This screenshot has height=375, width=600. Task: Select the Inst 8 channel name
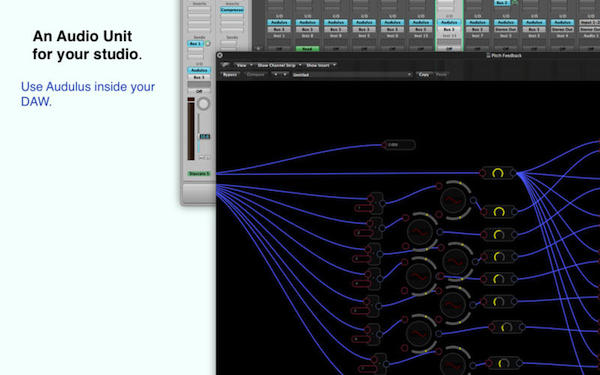tap(307, 36)
